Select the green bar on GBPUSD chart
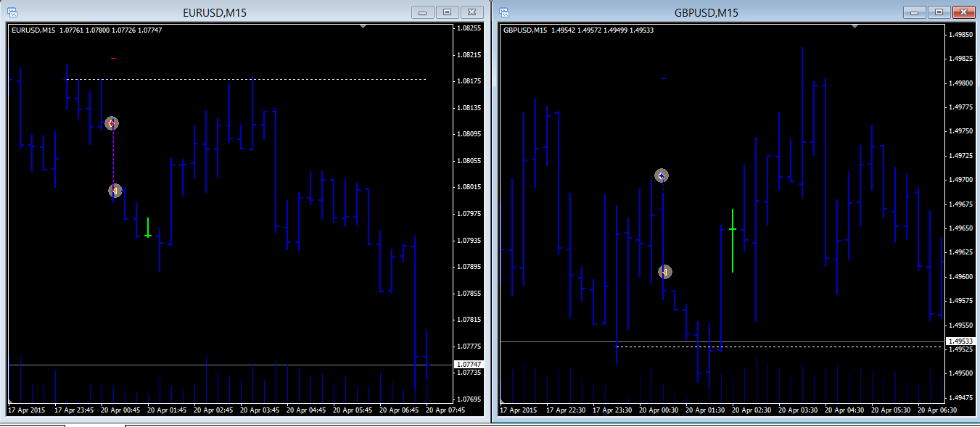Image resolution: width=980 pixels, height=427 pixels. [x=733, y=240]
